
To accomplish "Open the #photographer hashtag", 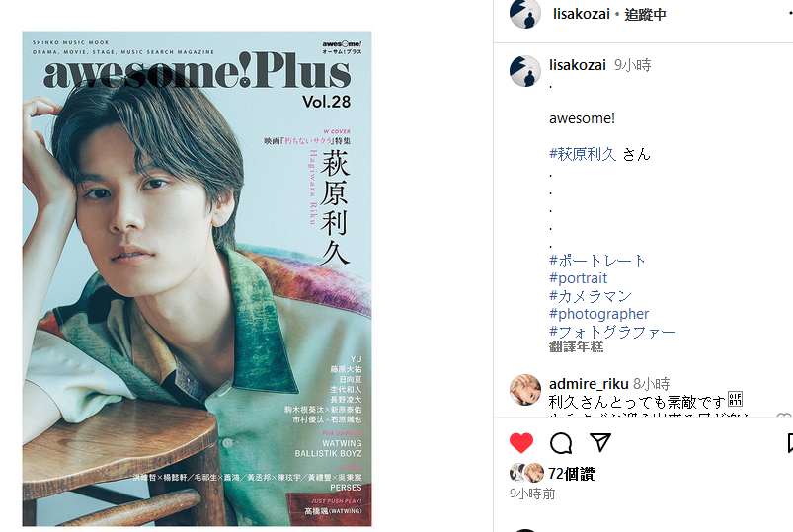I will [x=598, y=314].
